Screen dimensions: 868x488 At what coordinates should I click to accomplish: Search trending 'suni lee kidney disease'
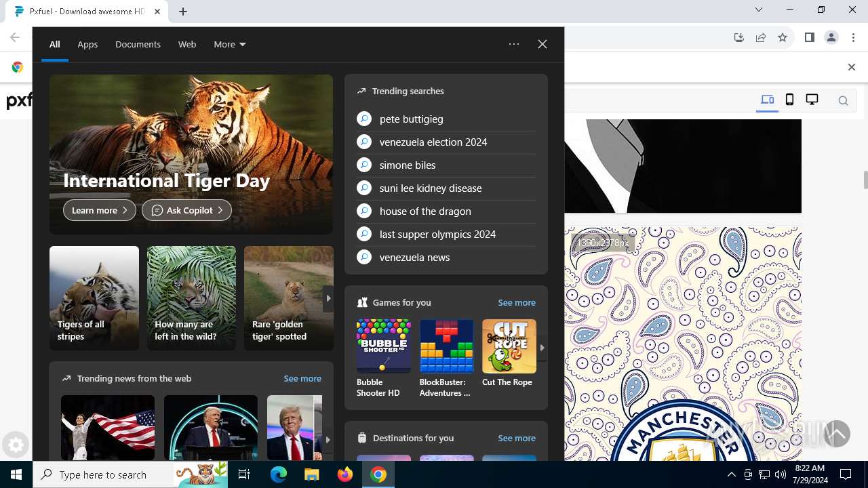446,188
